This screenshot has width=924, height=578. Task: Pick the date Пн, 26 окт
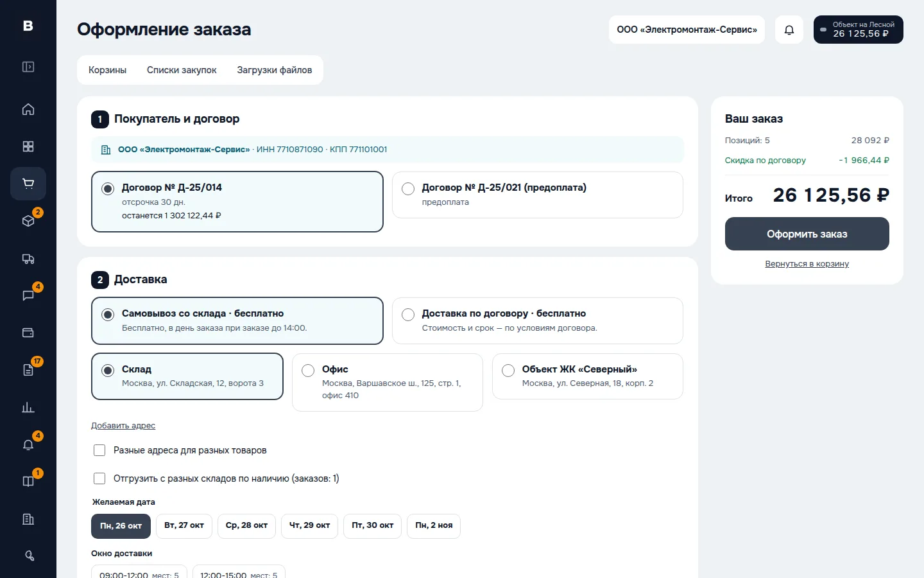(x=121, y=526)
